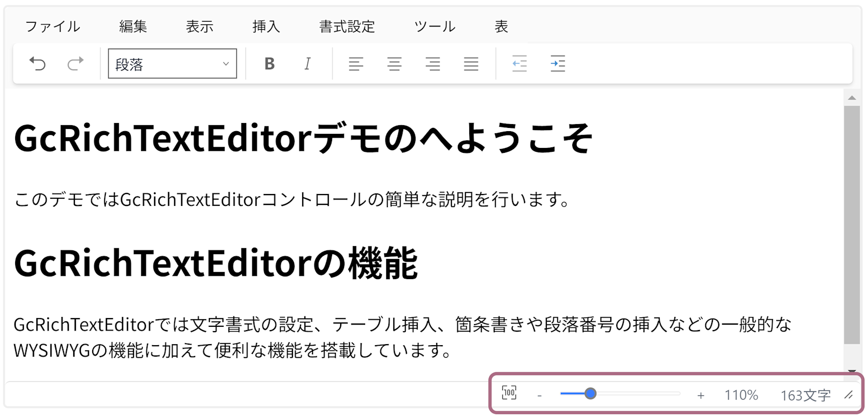The width and height of the screenshot is (868, 420).
Task: Open the 表示 menu
Action: point(200,27)
